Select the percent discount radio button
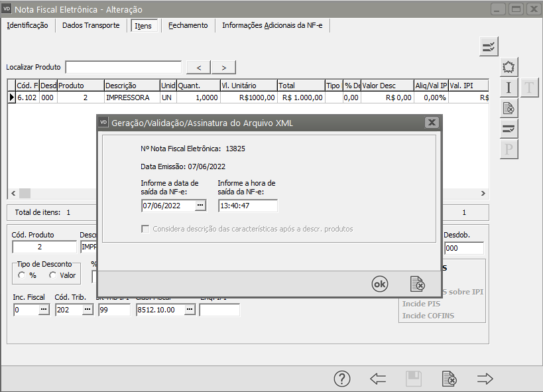Screen dimensions: 543x392 [22, 275]
